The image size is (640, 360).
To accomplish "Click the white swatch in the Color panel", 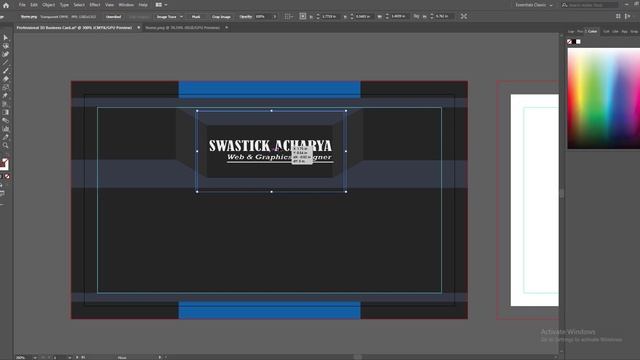I will click(578, 42).
